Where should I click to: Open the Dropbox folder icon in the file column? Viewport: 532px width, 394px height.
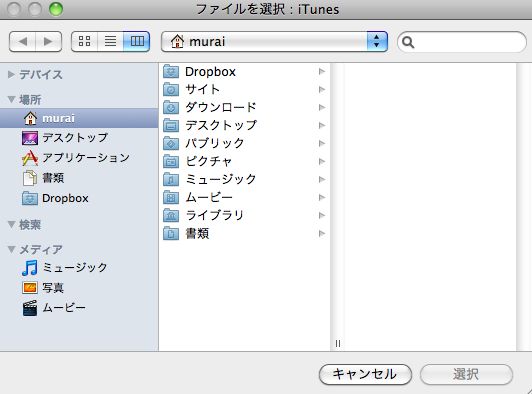pos(171,72)
